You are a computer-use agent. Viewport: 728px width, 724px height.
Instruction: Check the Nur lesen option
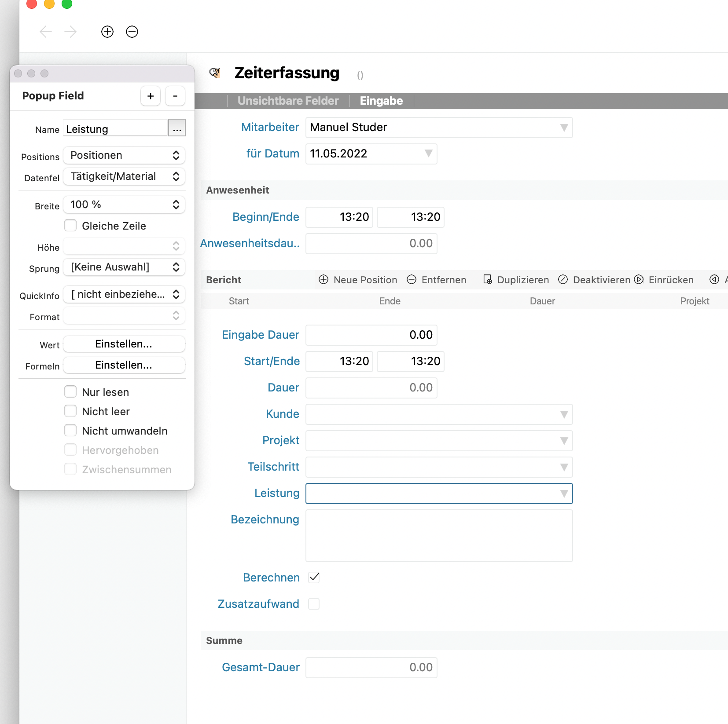70,392
